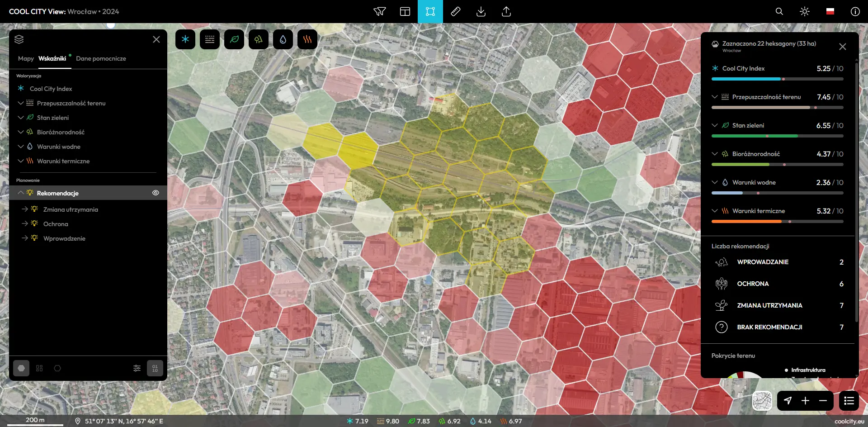Select Ochrona recommendation

pos(56,224)
